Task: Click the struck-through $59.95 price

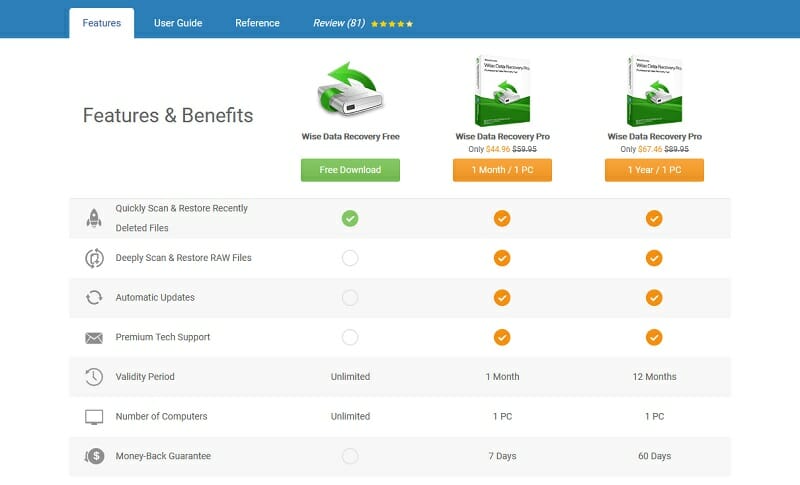Action: click(x=524, y=149)
